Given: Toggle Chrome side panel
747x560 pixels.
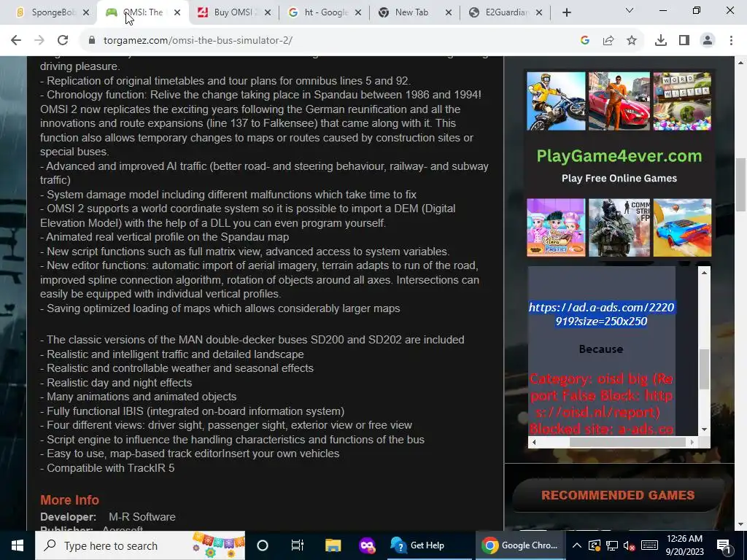Looking at the screenshot, I should [x=684, y=41].
